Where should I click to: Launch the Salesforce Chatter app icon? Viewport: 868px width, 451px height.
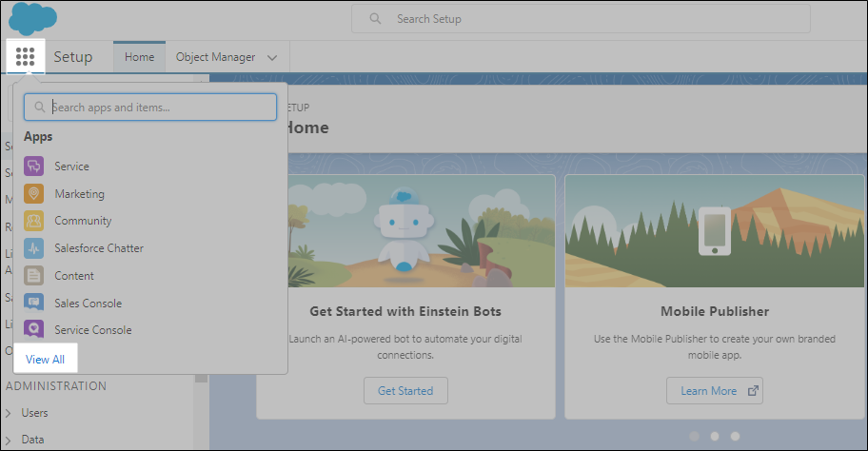pyautogui.click(x=34, y=248)
